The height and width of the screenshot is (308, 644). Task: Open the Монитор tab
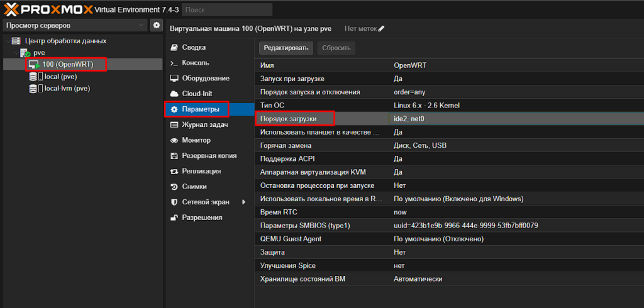(210, 140)
